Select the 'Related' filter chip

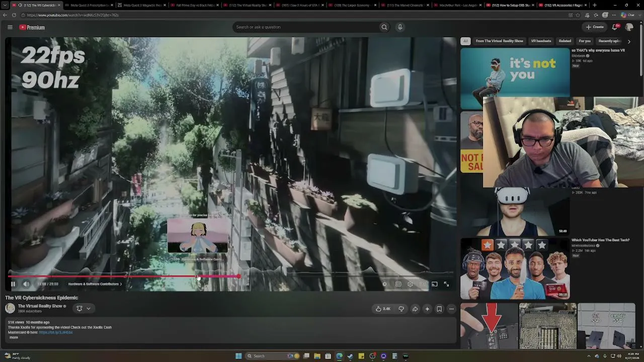[x=565, y=41]
